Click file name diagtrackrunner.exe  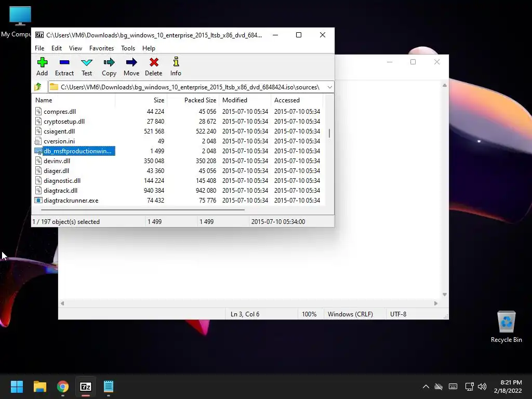pos(71,201)
